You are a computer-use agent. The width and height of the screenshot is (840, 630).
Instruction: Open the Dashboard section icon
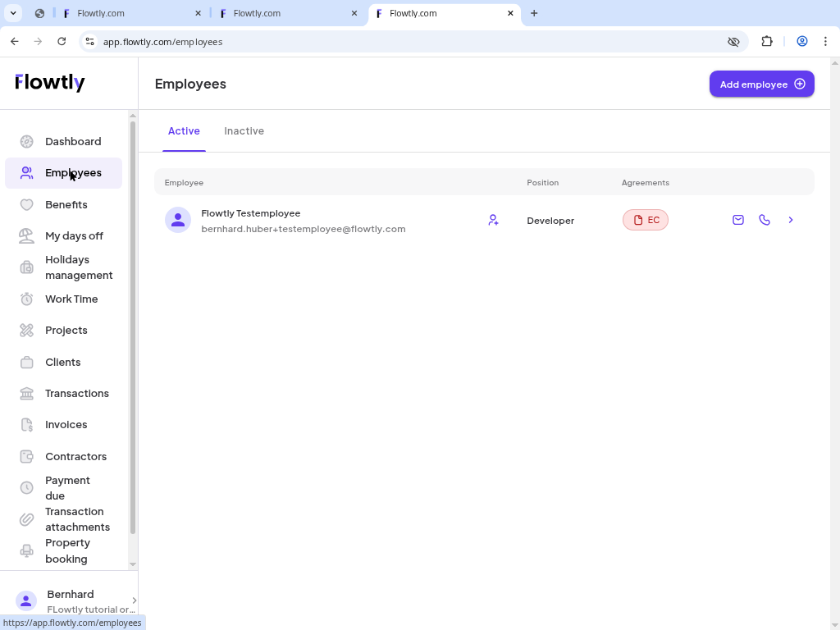[x=26, y=141]
